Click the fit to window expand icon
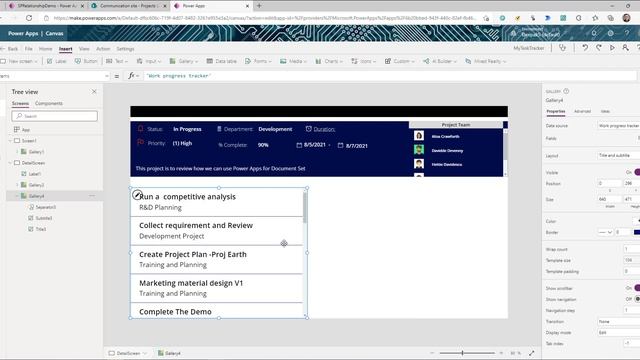This screenshot has width=640, height=360. click(x=531, y=353)
